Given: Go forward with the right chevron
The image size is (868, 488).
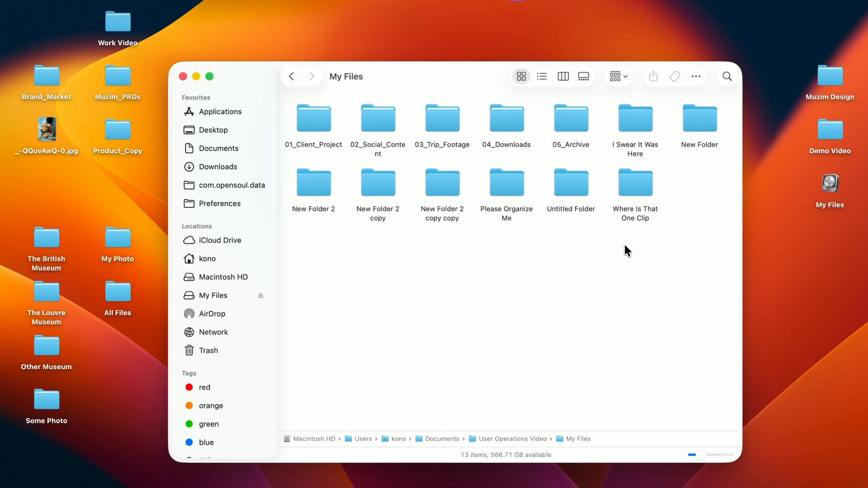Looking at the screenshot, I should click(x=311, y=76).
